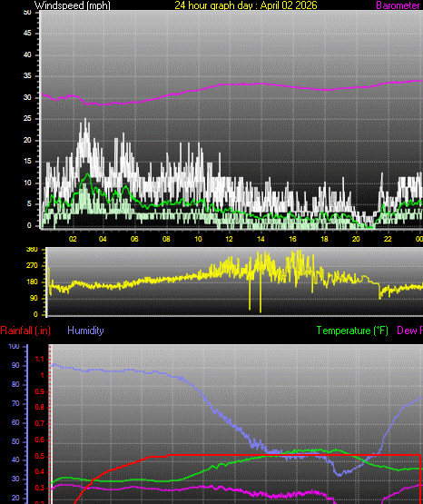
Task: Select the 25 tick on the windspeed axis
Action: click(x=27, y=119)
